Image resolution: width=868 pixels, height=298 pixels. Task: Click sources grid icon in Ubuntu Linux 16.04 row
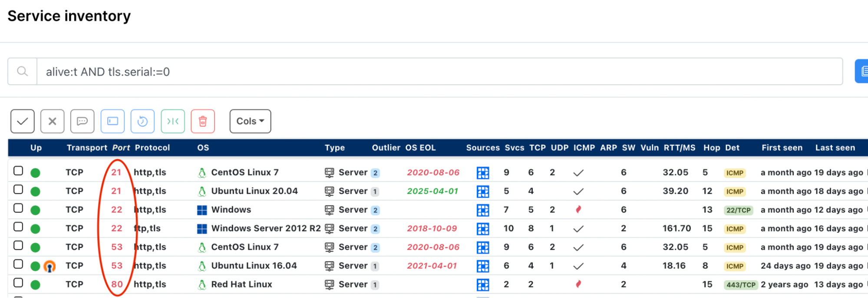coord(483,266)
